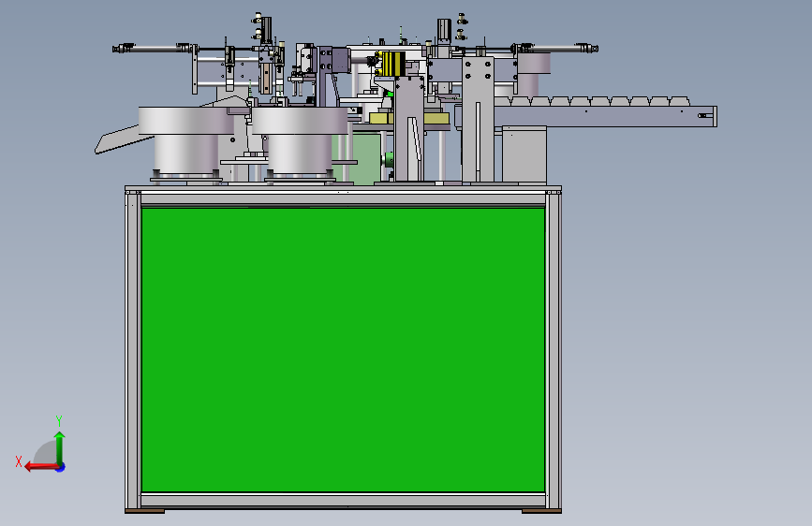812x526 pixels.
Task: Click the red X axis arrow of the triad
Action: (x=41, y=467)
